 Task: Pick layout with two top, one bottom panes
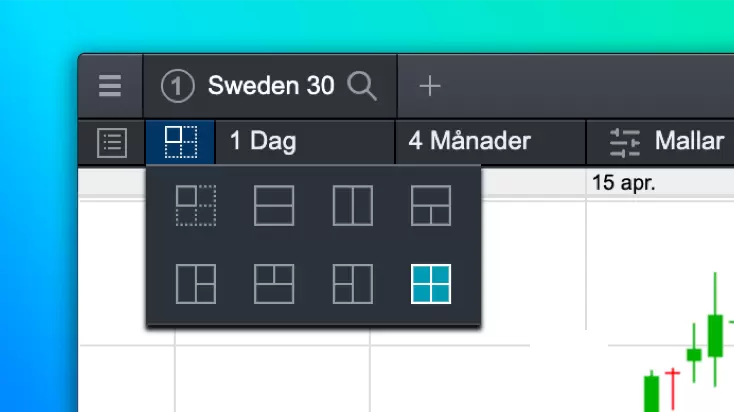(274, 283)
